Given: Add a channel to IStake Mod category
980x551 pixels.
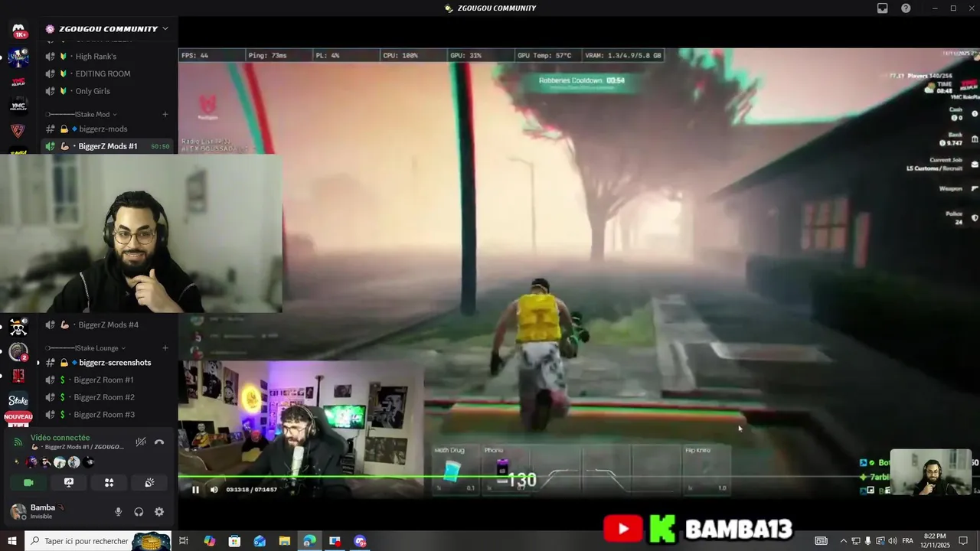Looking at the screenshot, I should [165, 114].
